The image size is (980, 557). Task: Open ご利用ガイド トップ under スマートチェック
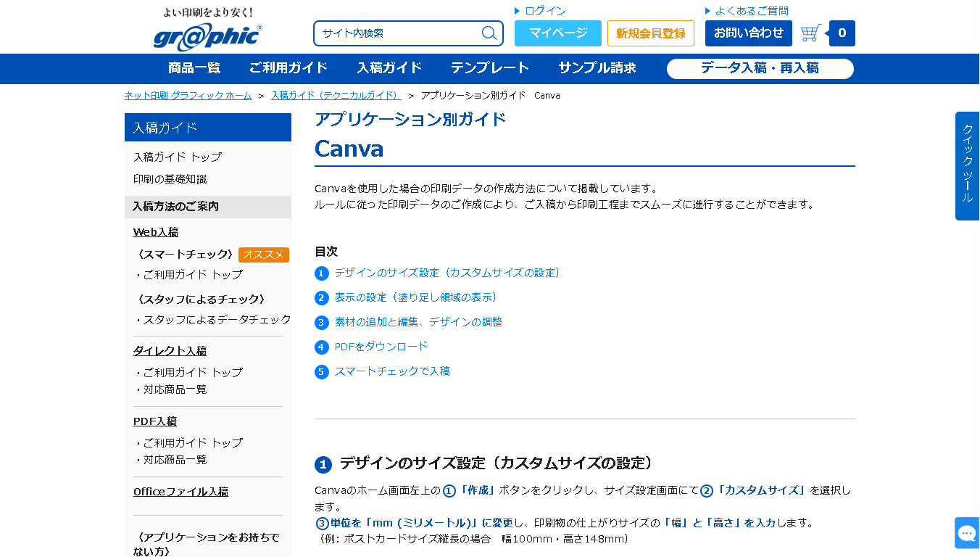click(193, 275)
